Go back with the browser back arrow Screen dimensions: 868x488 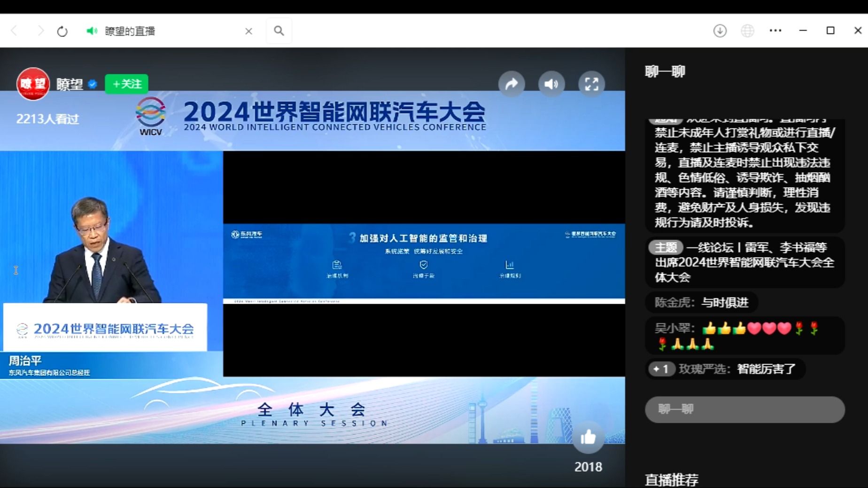14,31
